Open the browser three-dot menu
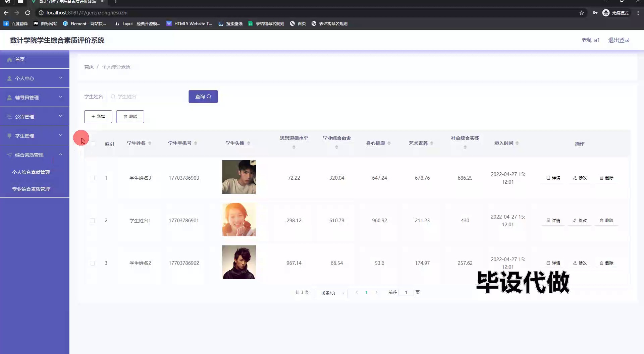The width and height of the screenshot is (644, 354). [x=638, y=13]
